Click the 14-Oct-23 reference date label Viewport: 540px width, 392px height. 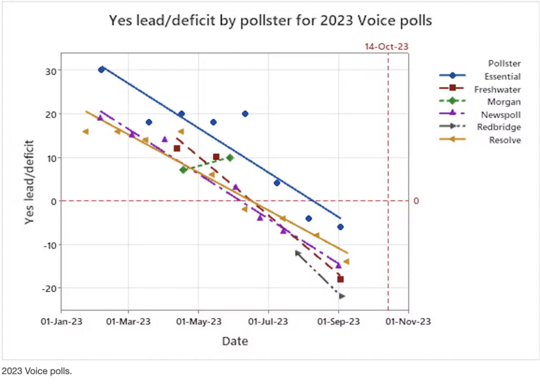(x=387, y=46)
